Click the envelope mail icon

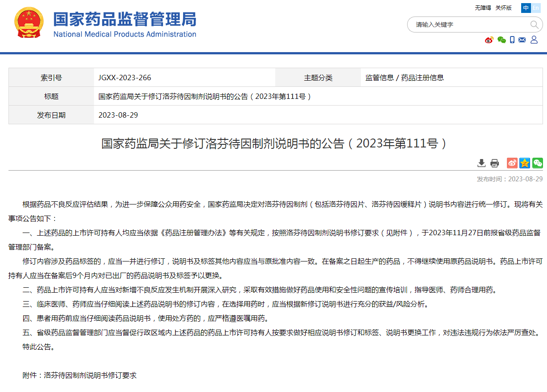pyautogui.click(x=522, y=40)
